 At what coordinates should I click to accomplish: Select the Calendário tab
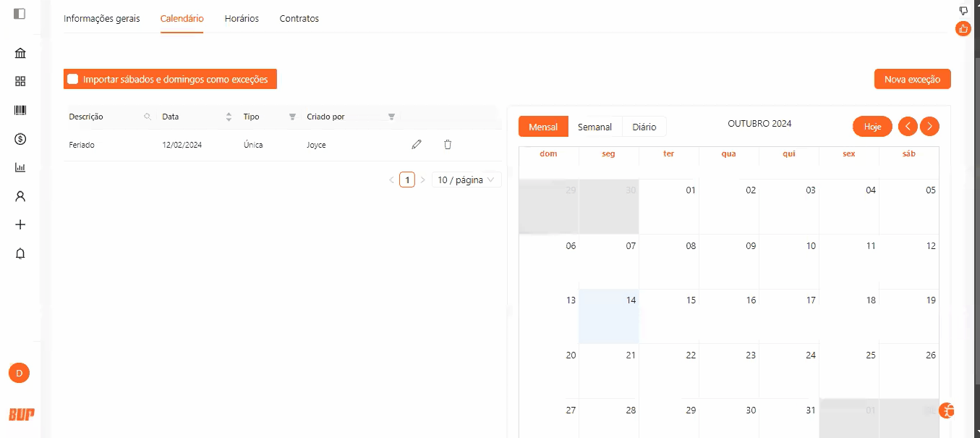tap(182, 19)
